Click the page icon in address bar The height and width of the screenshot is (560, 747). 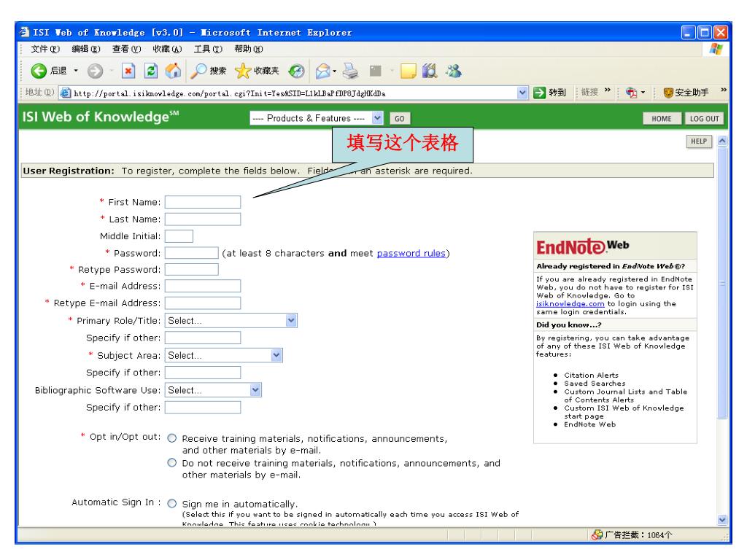pos(65,93)
